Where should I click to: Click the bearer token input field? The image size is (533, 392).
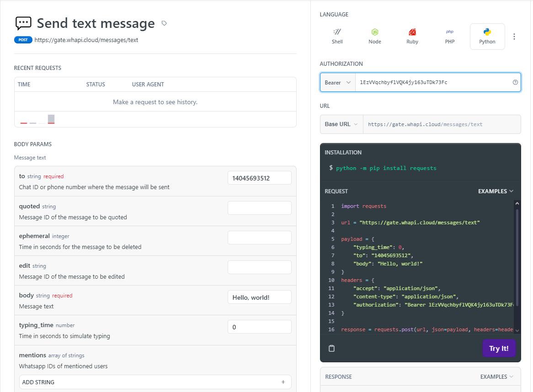tap(433, 83)
